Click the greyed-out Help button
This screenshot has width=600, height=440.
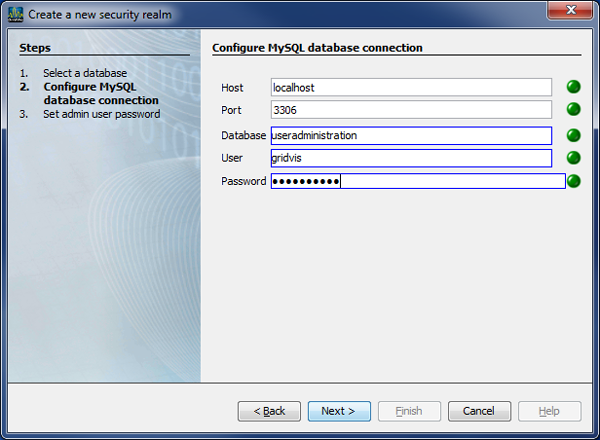549,411
